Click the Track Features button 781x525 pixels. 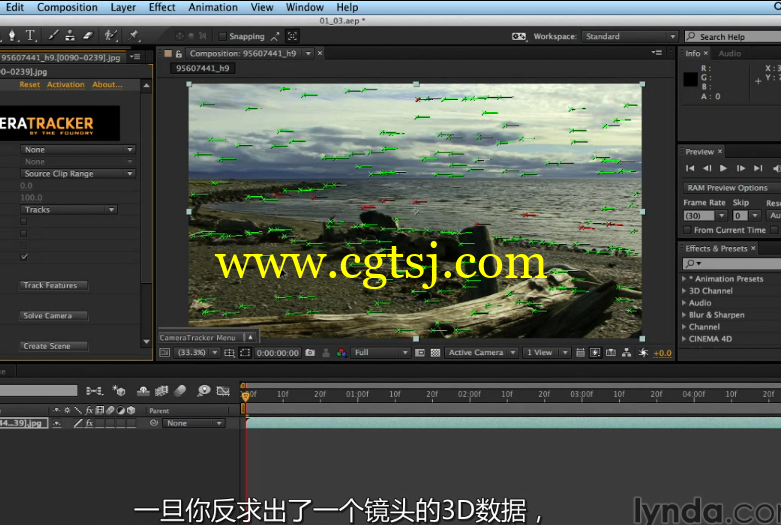pos(54,285)
